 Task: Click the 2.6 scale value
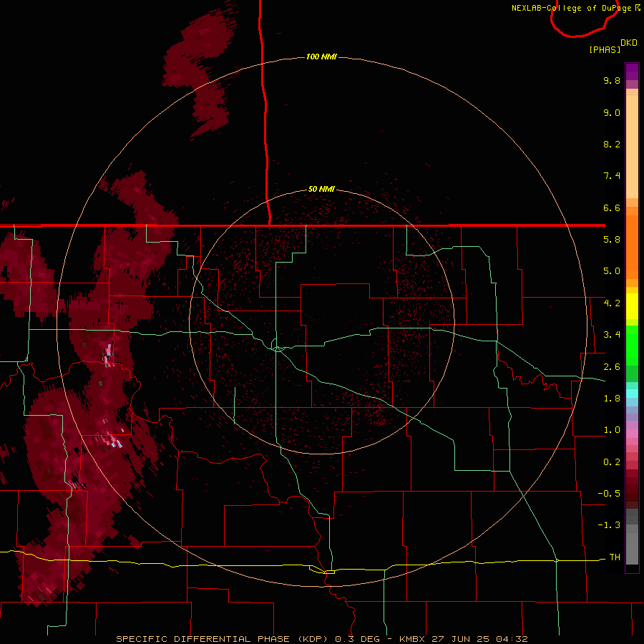coord(612,367)
